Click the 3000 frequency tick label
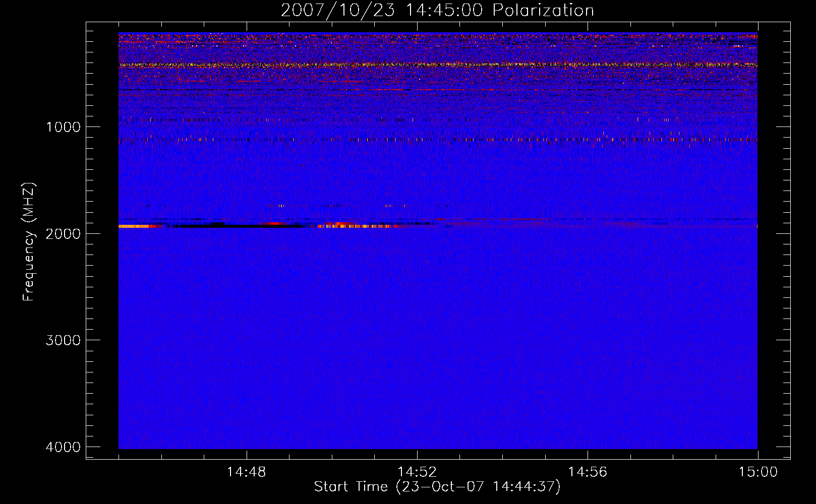This screenshot has width=816, height=504. tap(63, 340)
